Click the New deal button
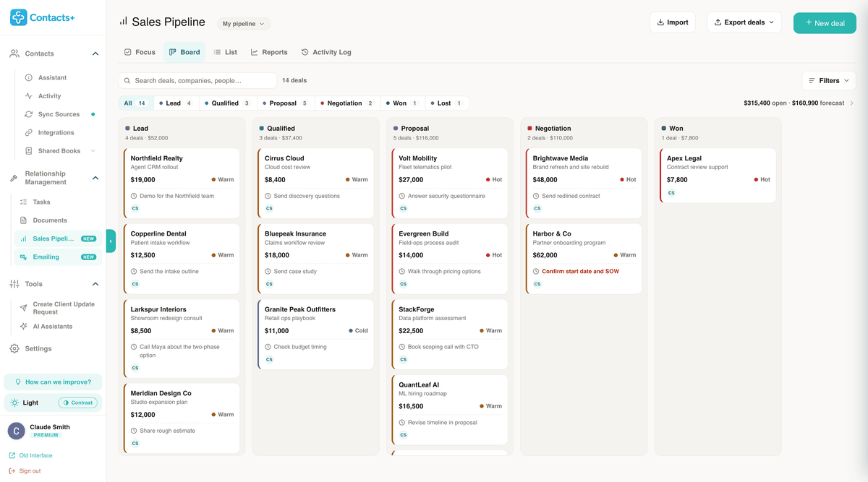 (825, 23)
